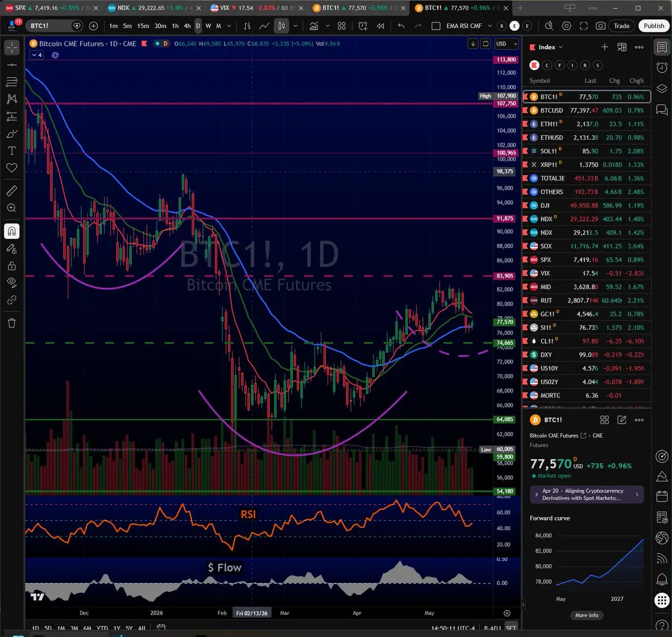
Task: Select ETHUSD row in watchlist
Action: pyautogui.click(x=587, y=137)
